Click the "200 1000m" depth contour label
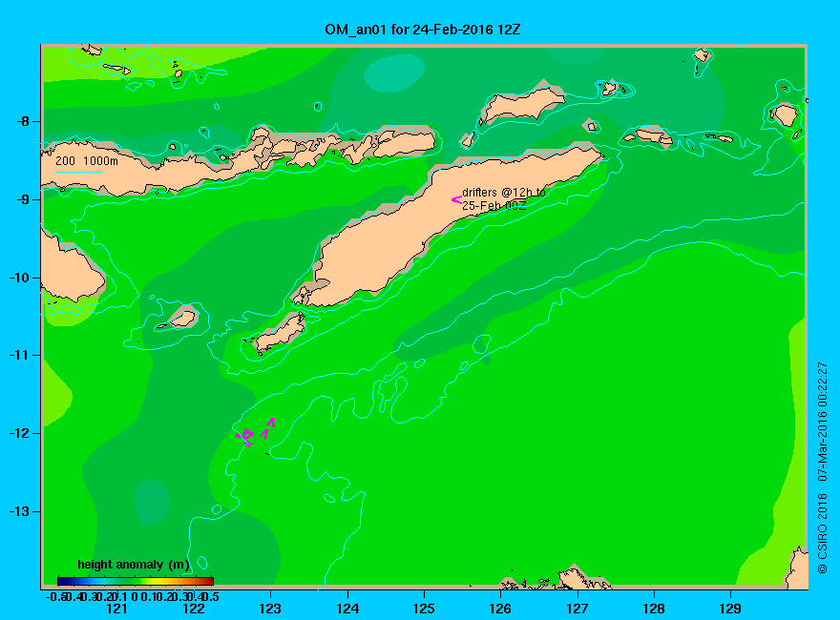Screen dimensions: 840x620 pos(87,160)
